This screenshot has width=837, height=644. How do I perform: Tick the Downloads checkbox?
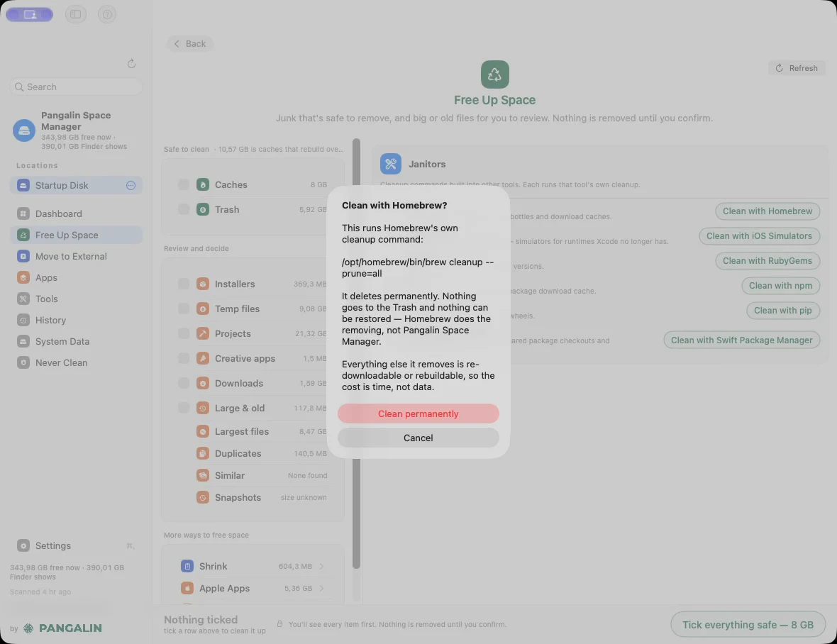point(184,383)
